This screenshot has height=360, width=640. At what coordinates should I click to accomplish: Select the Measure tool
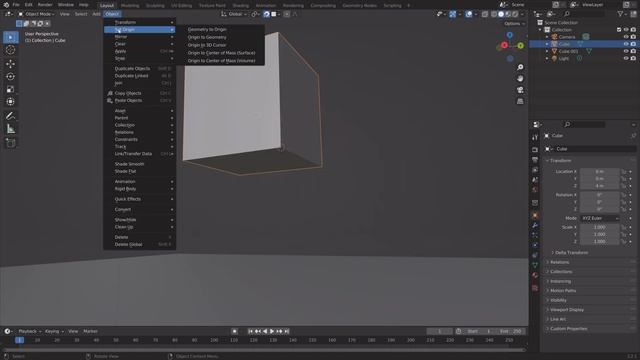11,129
